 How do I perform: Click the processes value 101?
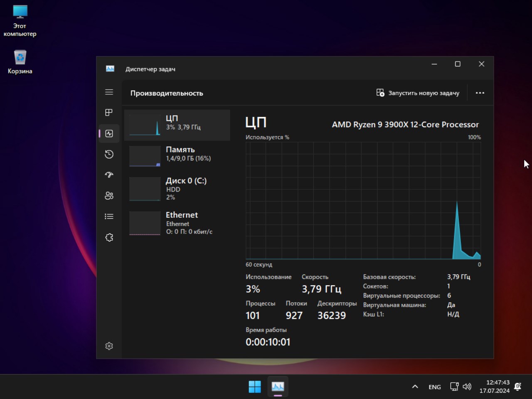point(253,315)
